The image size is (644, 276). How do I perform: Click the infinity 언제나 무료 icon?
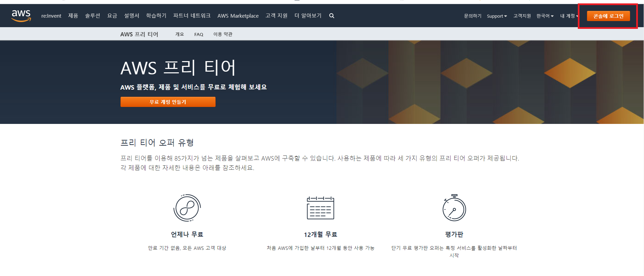pyautogui.click(x=187, y=208)
